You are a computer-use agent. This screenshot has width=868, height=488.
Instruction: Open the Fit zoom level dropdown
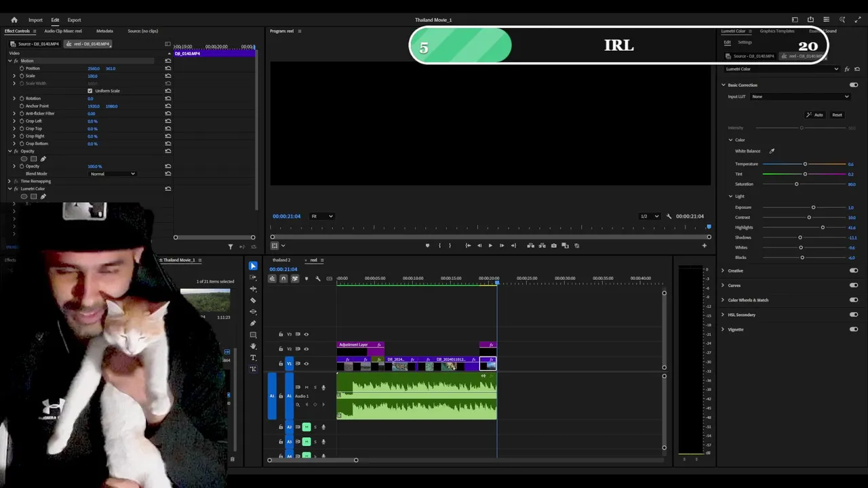pos(321,216)
